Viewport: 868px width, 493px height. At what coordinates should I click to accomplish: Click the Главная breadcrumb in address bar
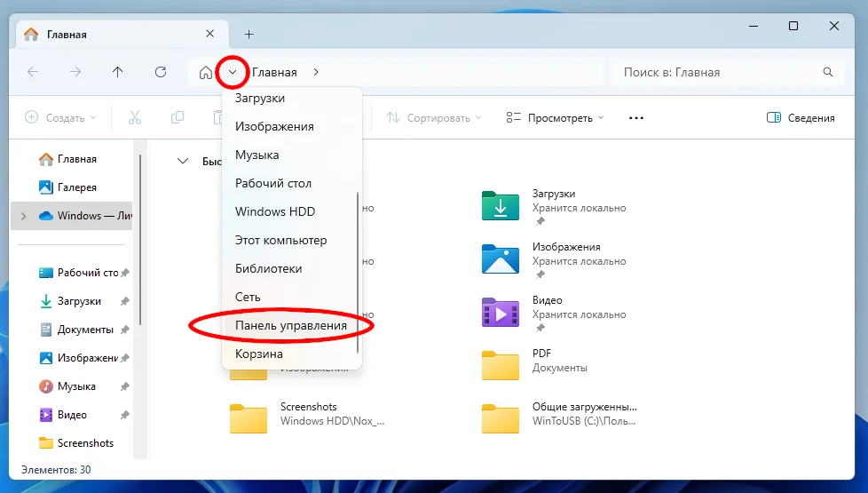tap(274, 73)
